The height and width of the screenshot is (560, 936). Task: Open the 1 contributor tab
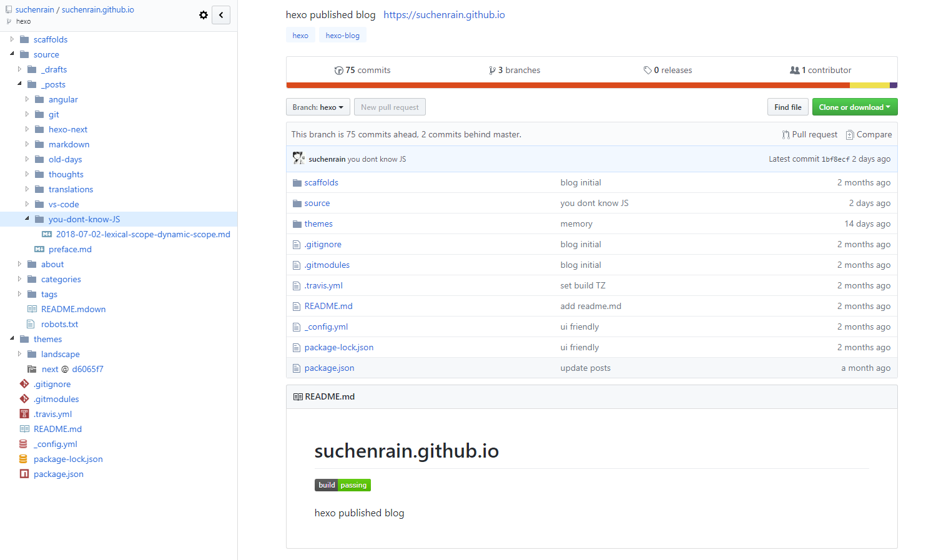820,71
